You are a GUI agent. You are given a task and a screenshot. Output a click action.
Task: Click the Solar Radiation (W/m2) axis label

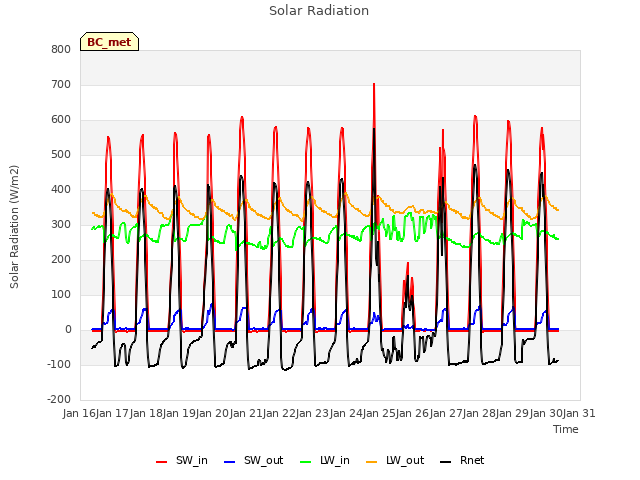pos(14,227)
